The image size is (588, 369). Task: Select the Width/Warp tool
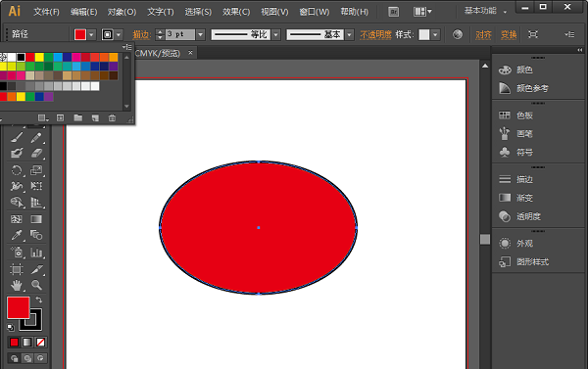(17, 186)
